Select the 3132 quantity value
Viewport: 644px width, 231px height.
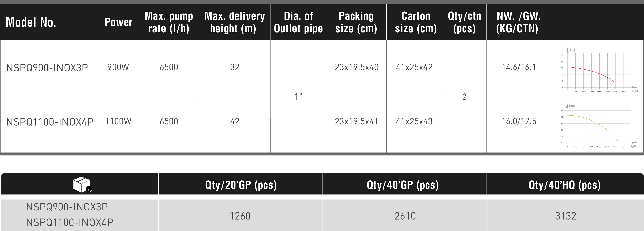pos(566,216)
